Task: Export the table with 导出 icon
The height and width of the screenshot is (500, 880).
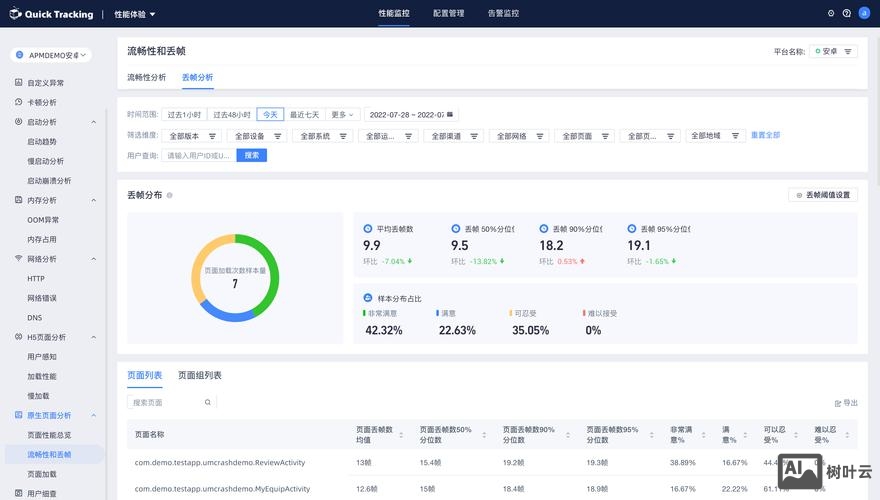Action: 838,403
